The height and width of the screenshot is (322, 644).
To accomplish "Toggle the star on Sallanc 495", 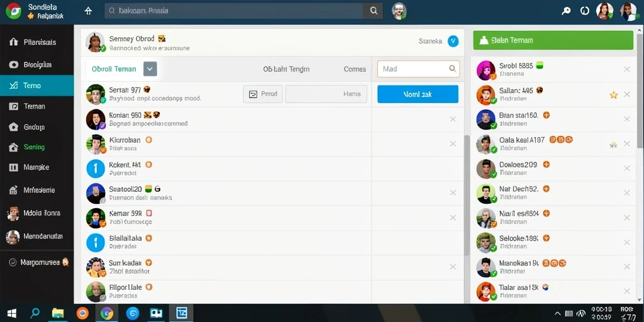I will click(614, 95).
